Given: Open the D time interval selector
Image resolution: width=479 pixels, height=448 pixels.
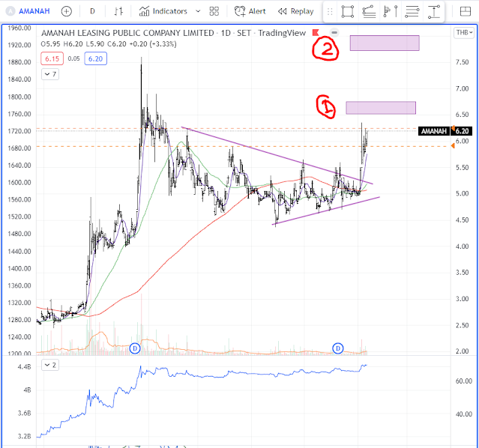Looking at the screenshot, I should (92, 11).
